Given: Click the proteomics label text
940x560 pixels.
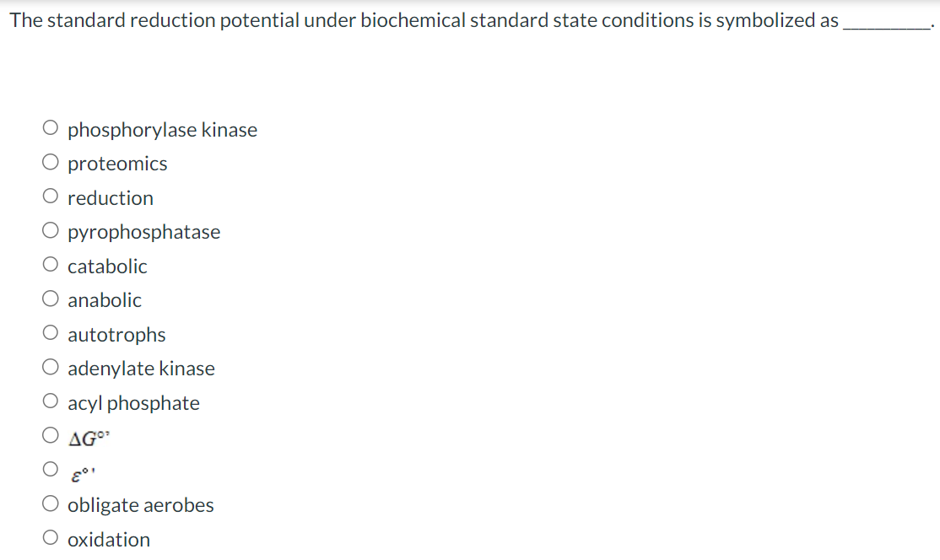Looking at the screenshot, I should 116,164.
